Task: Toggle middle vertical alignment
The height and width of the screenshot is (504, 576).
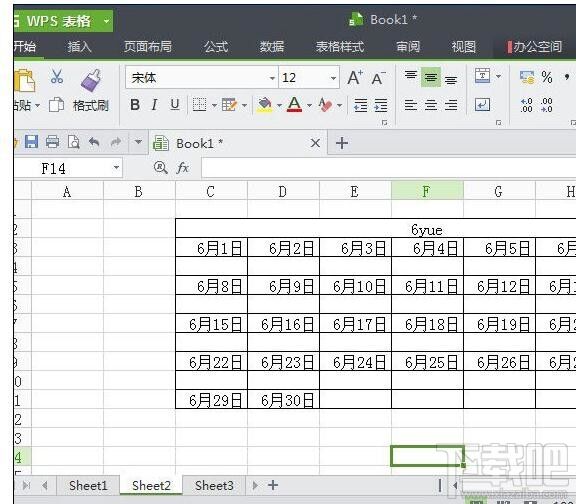Action: click(431, 77)
